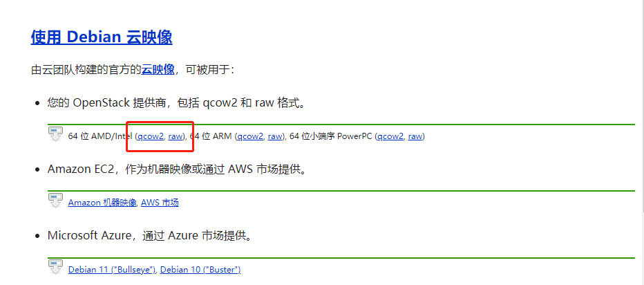Click the Amazon EC2 bullet text
Viewport: 644px width, 285px height.
[x=177, y=169]
